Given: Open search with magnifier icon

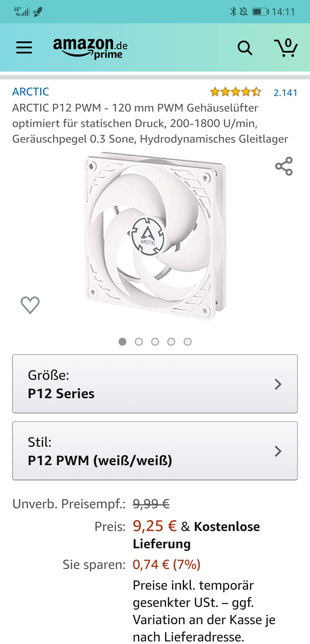Looking at the screenshot, I should coord(245,48).
